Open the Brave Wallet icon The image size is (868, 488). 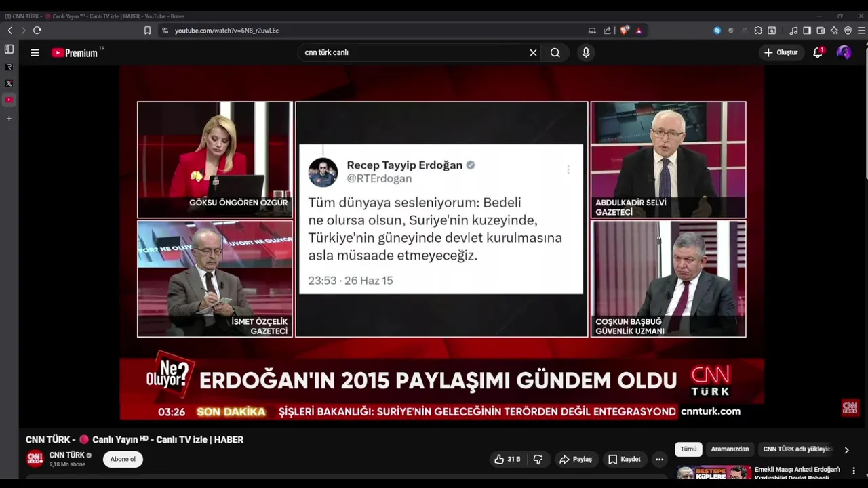point(821,30)
